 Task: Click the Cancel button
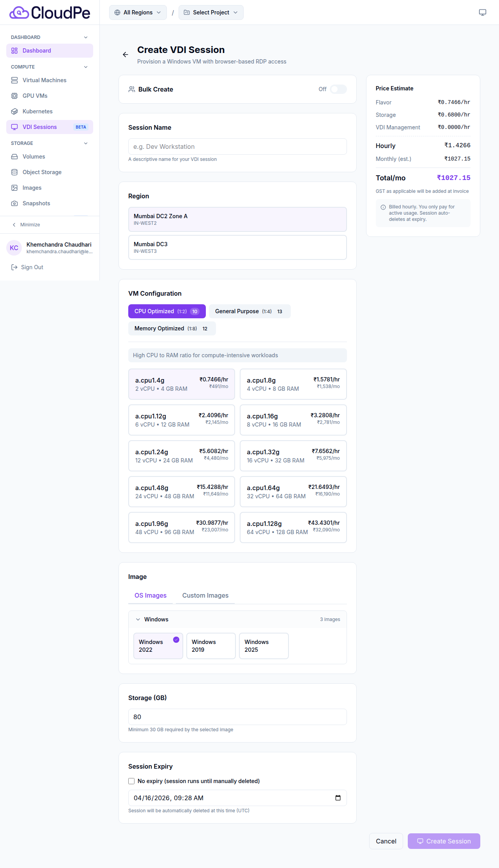(386, 841)
